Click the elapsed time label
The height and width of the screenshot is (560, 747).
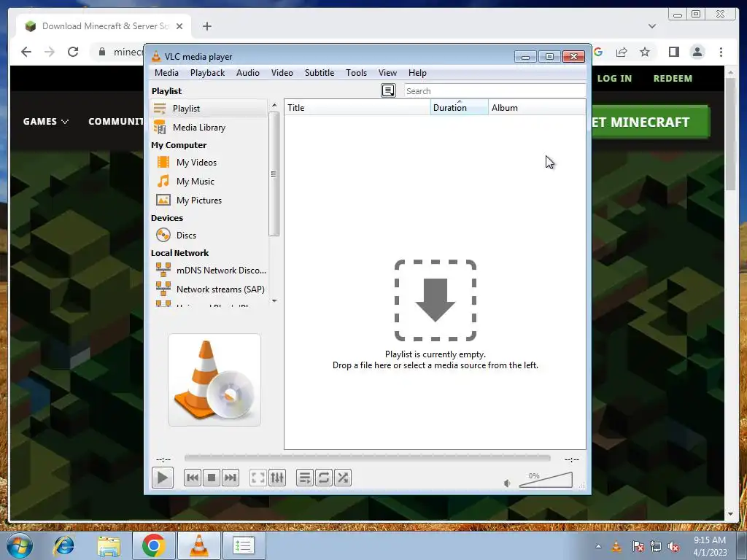(163, 459)
